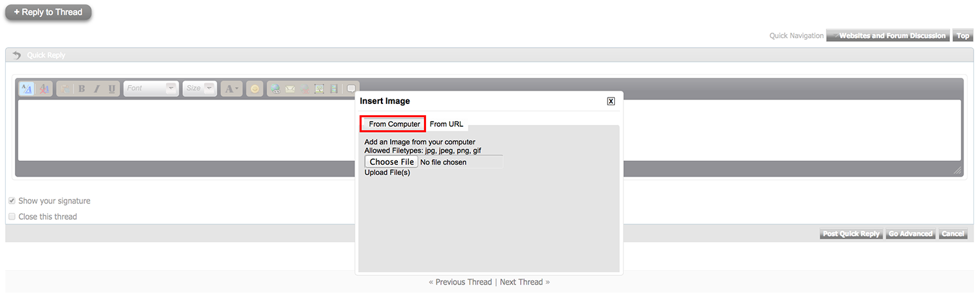Toggle underline formatting in the editor toolbar
This screenshot has width=980, height=297.
(112, 88)
